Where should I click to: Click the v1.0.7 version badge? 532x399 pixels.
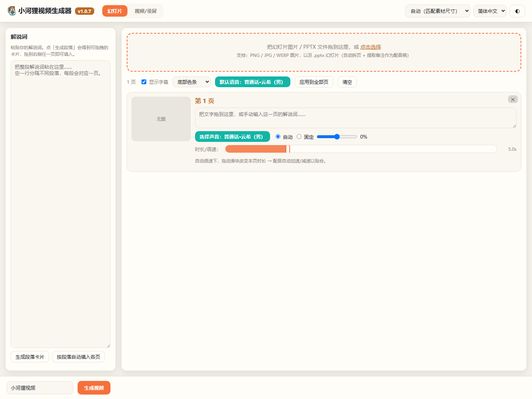tap(85, 11)
